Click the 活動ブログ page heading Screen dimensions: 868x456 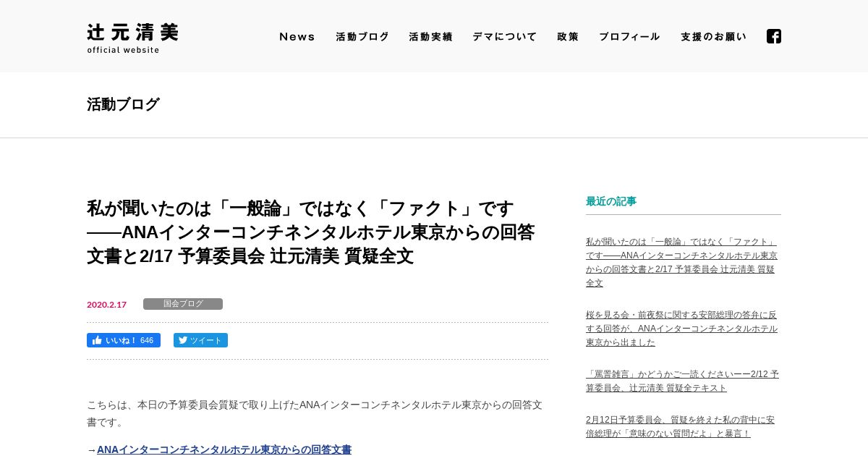tap(123, 104)
